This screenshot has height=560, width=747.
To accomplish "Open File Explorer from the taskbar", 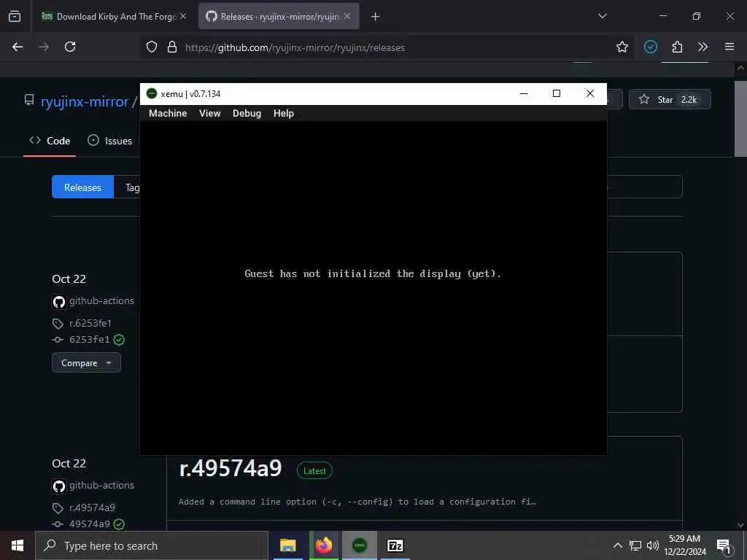I will (x=287, y=545).
